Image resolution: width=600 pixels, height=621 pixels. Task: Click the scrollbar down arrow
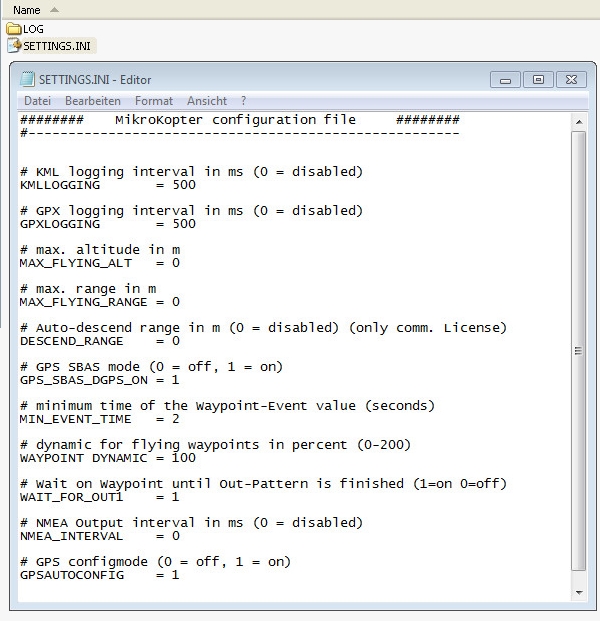(579, 593)
